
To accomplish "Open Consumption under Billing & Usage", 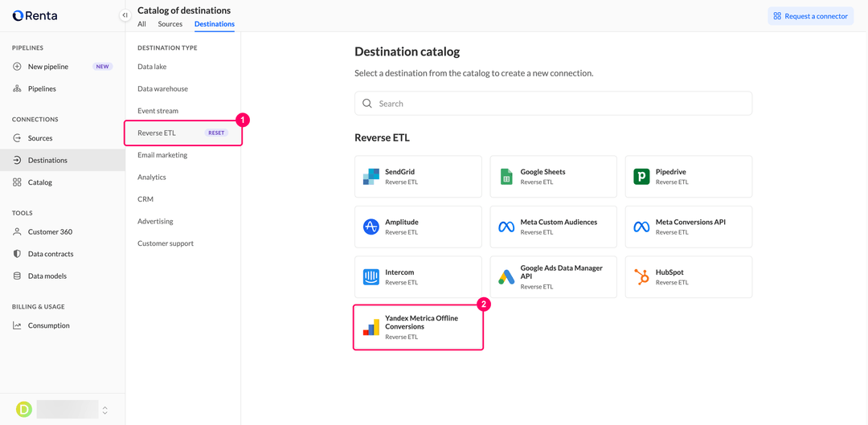I will point(63,325).
